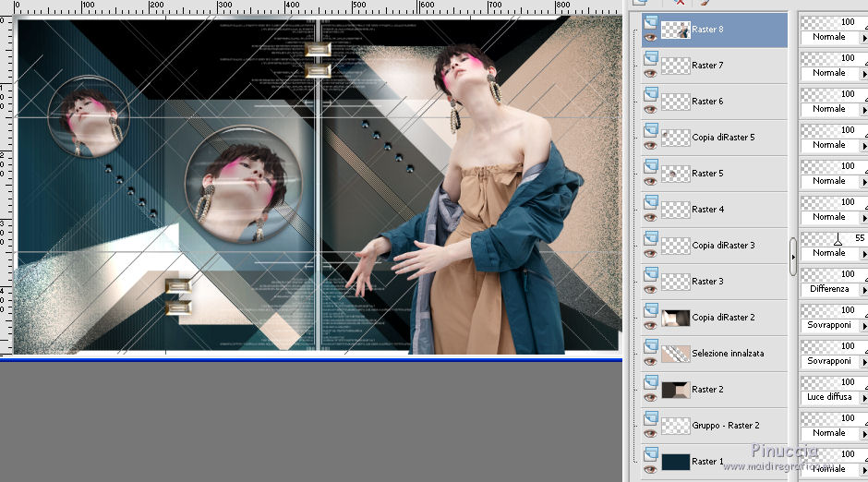Screen dimensions: 868x482
Task: Toggle visibility of Copia diRaster 2 layer
Action: (x=650, y=324)
